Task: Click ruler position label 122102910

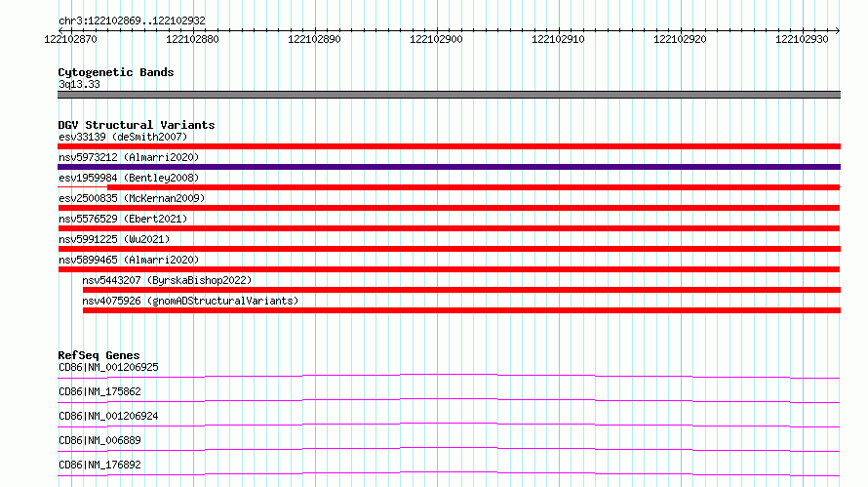Action: 558,39
